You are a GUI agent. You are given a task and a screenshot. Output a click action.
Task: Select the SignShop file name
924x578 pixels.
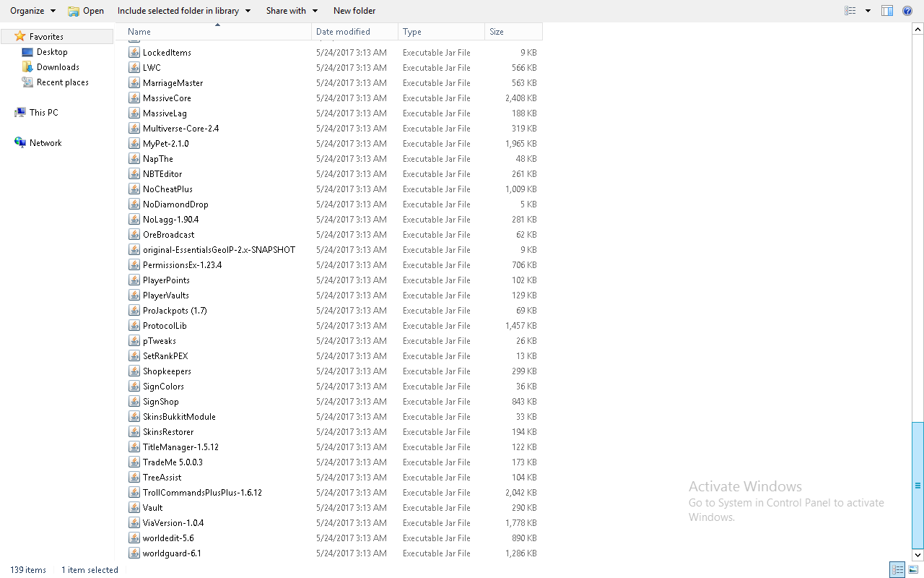[161, 402]
